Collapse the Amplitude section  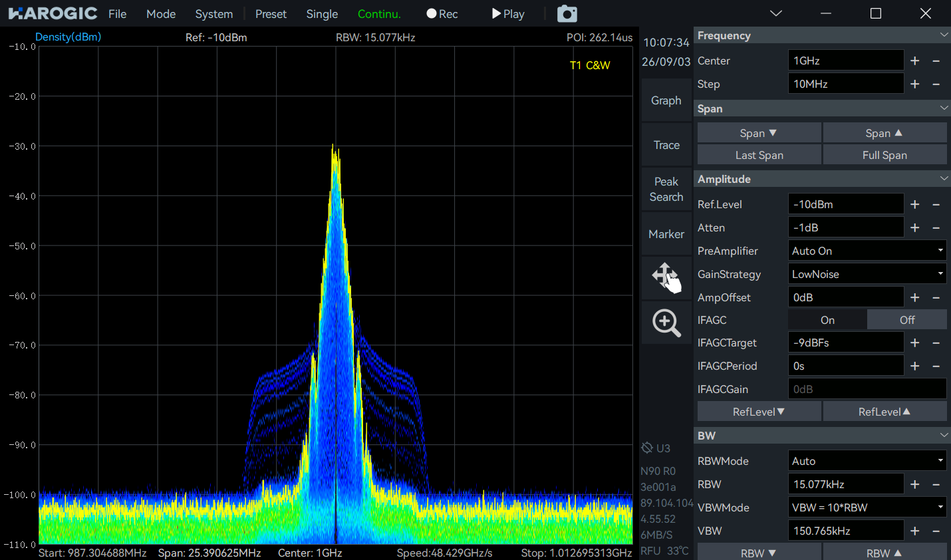tap(944, 178)
